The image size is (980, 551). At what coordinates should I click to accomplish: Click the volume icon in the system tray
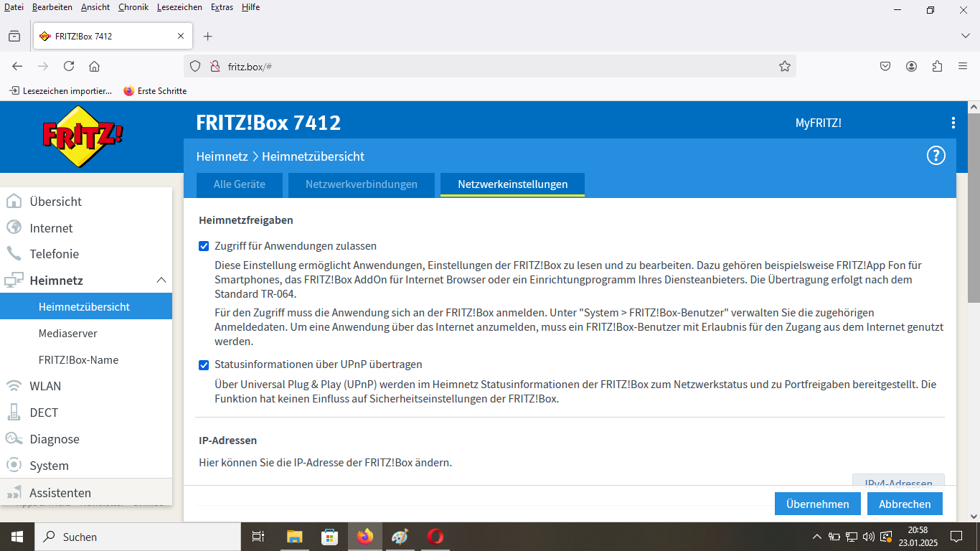click(x=869, y=537)
